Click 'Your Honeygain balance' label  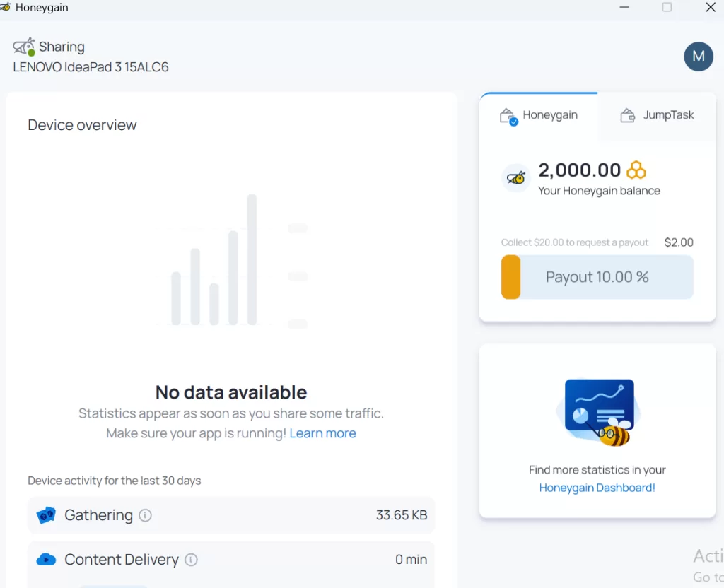(599, 191)
